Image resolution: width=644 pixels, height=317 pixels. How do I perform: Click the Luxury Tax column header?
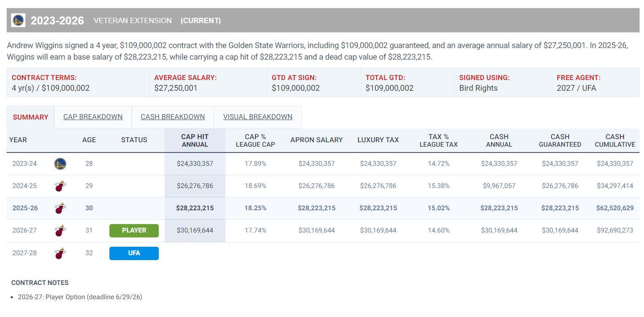click(x=378, y=140)
